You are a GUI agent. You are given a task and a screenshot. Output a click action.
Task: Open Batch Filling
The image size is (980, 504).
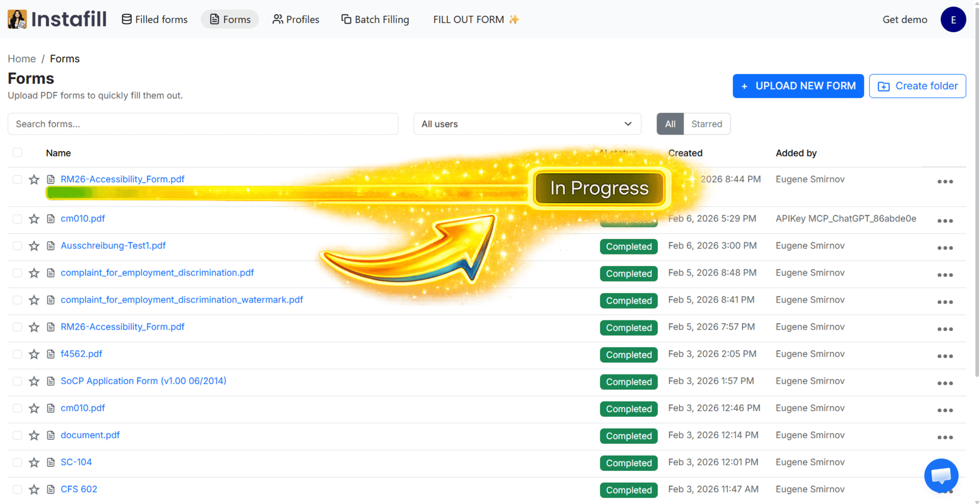pos(375,19)
